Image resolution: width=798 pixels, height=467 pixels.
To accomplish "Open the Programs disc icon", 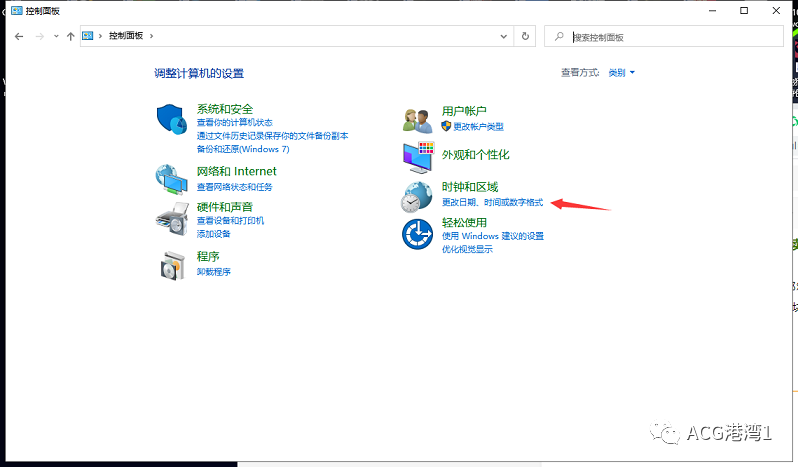I will 172,266.
